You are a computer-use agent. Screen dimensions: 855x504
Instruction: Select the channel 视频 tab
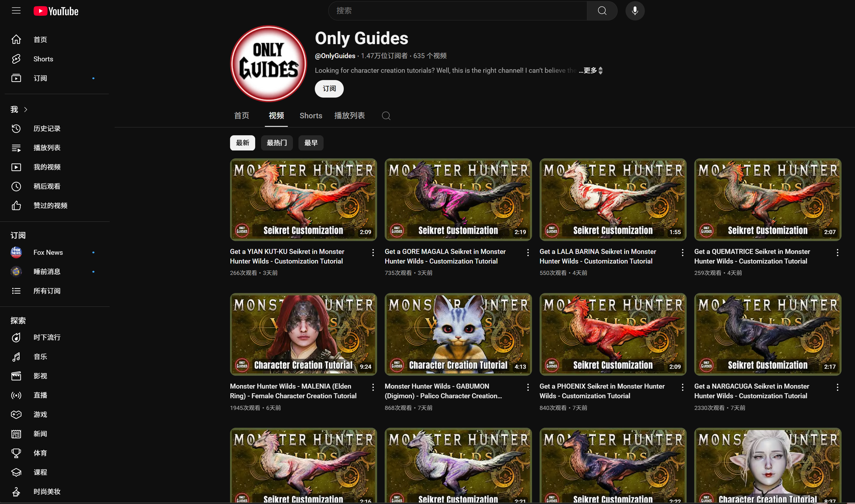[276, 116]
